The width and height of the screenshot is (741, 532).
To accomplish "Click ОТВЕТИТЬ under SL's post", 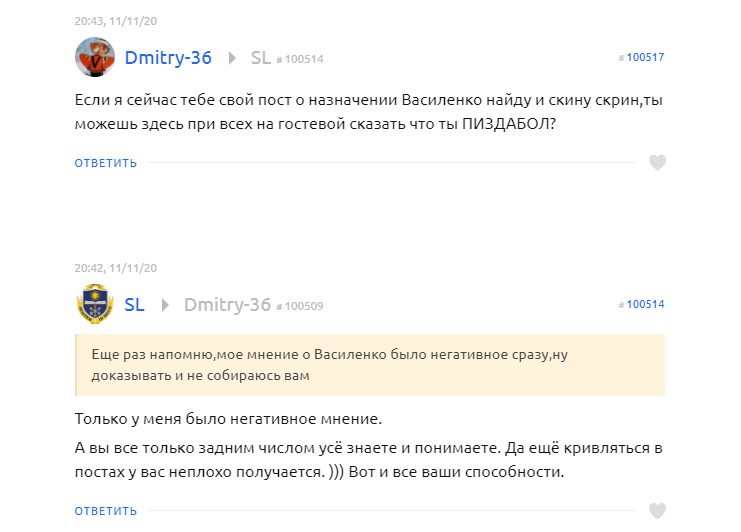I will [105, 511].
